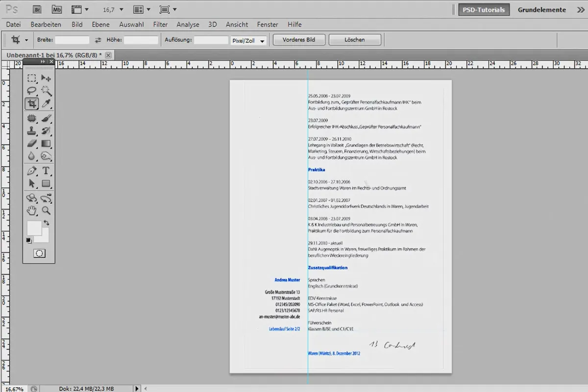Select the Blur drop tool
This screenshot has height=392, width=588.
32,156
